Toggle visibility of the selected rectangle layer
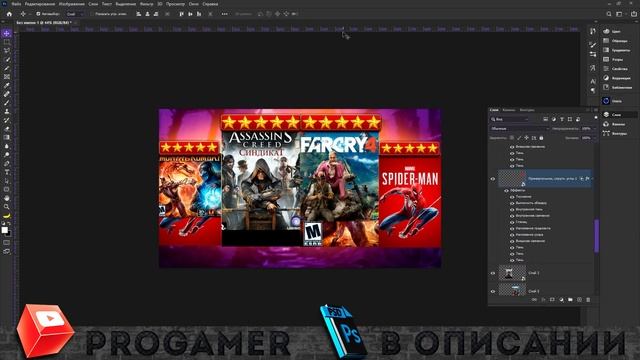 [493, 179]
